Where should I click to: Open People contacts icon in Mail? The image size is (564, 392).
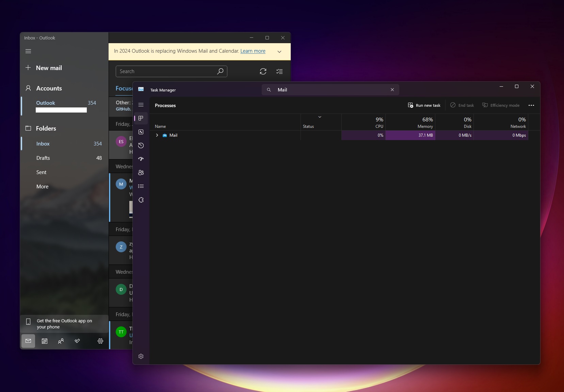click(x=61, y=341)
